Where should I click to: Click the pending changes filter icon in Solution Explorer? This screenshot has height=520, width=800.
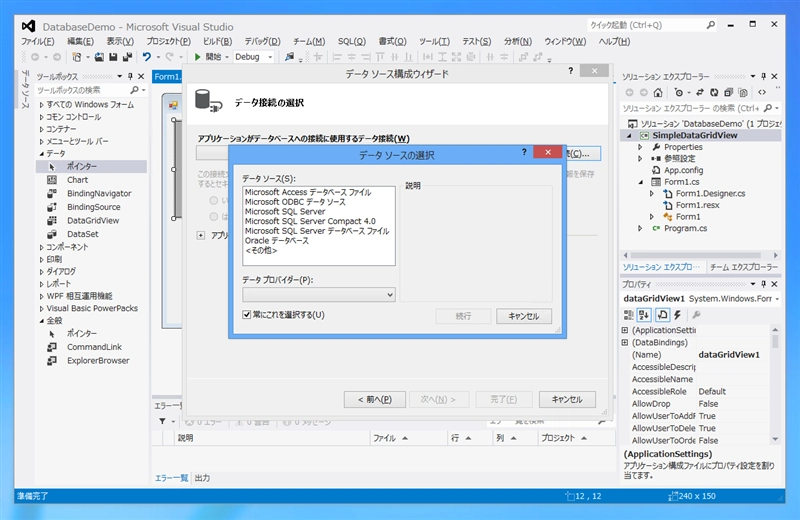[678, 92]
